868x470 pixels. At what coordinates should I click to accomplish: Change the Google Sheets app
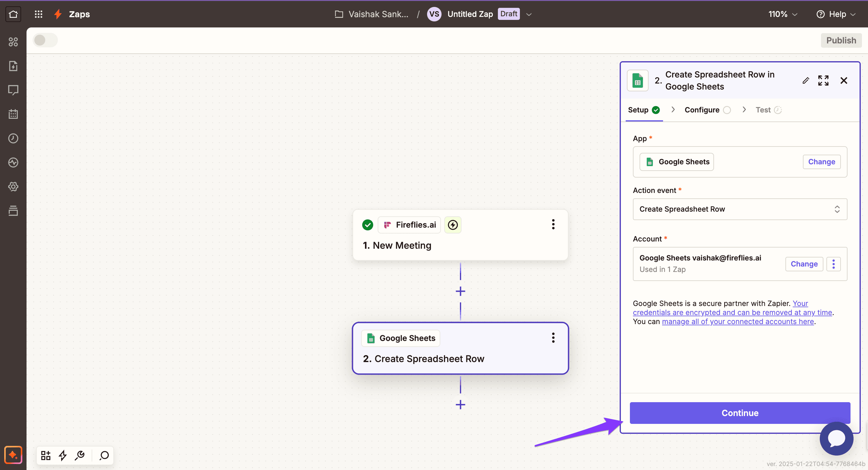click(822, 162)
